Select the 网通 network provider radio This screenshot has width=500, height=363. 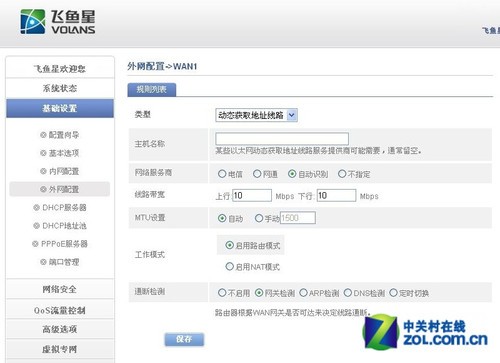(x=257, y=174)
